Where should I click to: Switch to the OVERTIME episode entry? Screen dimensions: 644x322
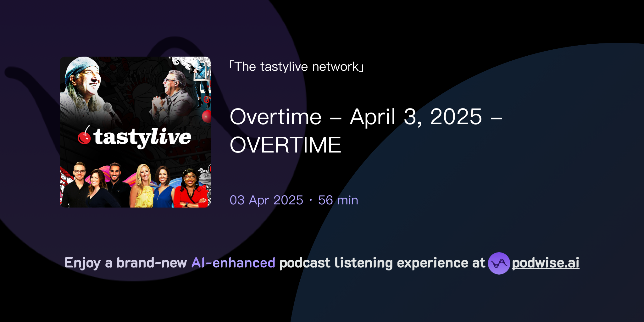pyautogui.click(x=285, y=144)
